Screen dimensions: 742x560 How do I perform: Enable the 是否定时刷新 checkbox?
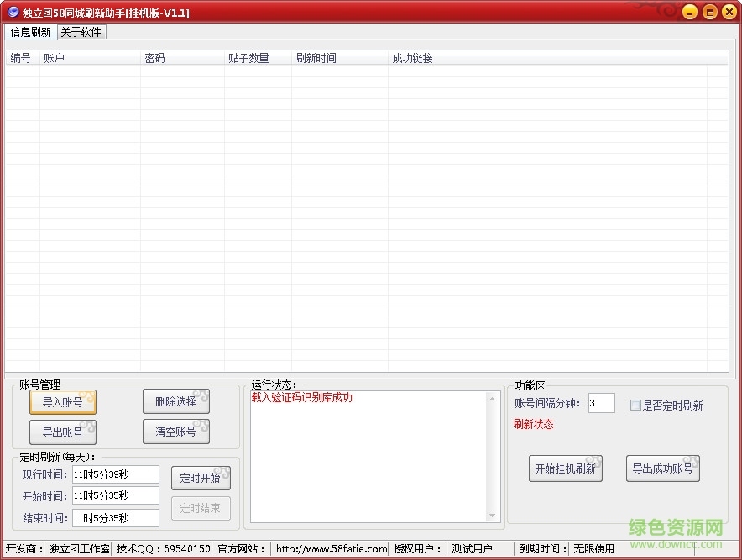[635, 405]
